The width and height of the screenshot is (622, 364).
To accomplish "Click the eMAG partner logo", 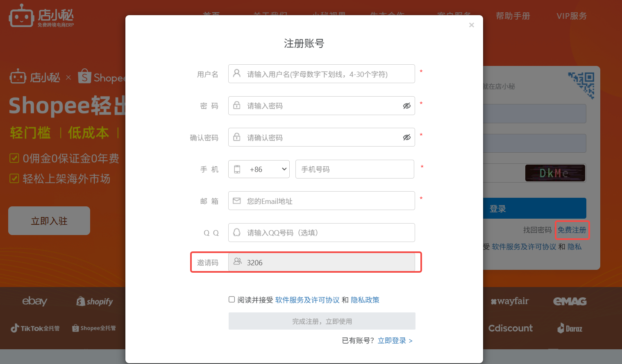I will point(569,301).
